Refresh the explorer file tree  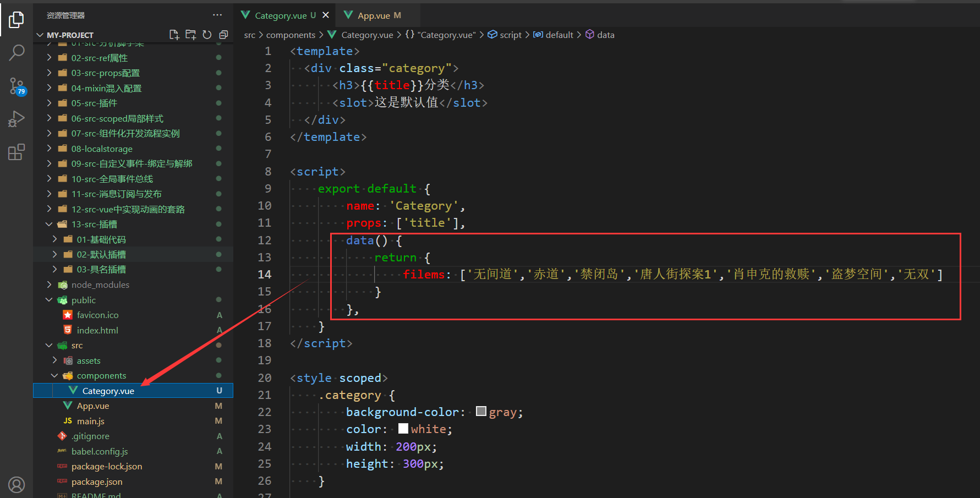click(207, 35)
